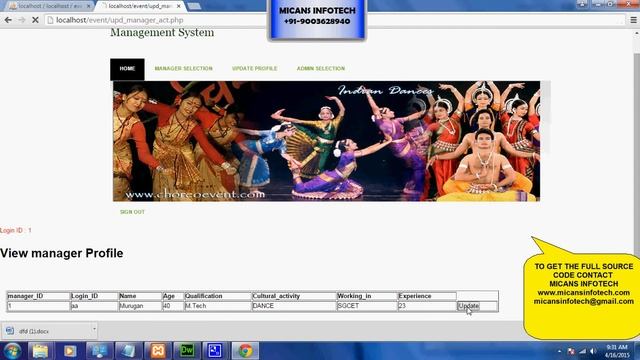Select the 'M.Tech' qualification cell

pos(218,306)
